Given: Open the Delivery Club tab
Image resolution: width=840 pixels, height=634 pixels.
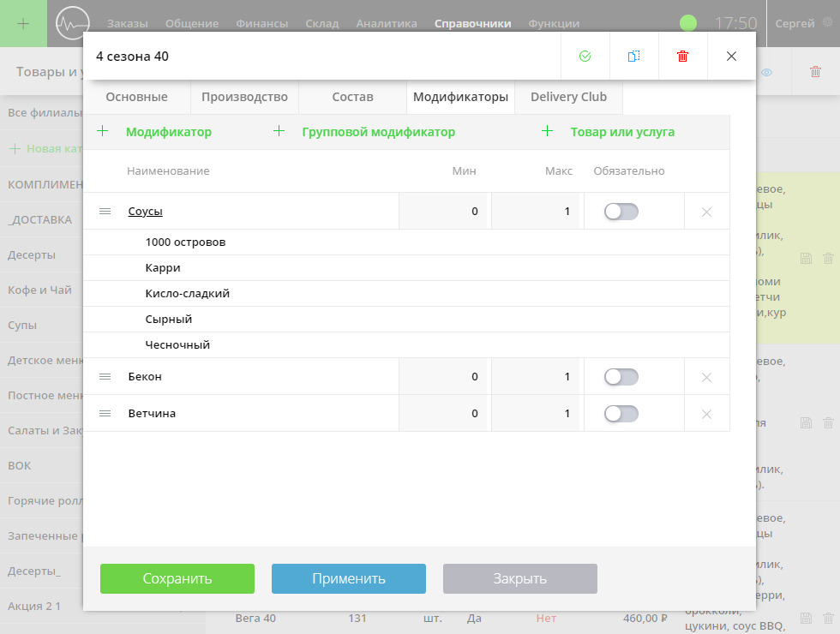Looking at the screenshot, I should 568,98.
